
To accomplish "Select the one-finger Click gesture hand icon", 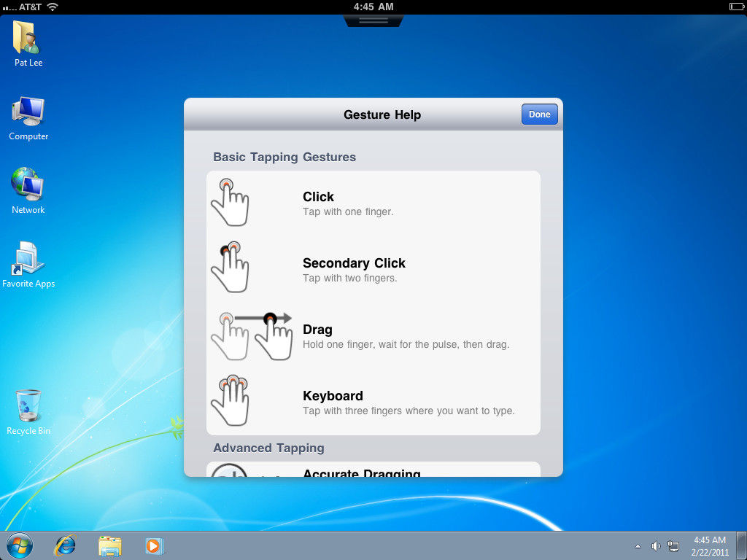I will click(230, 202).
